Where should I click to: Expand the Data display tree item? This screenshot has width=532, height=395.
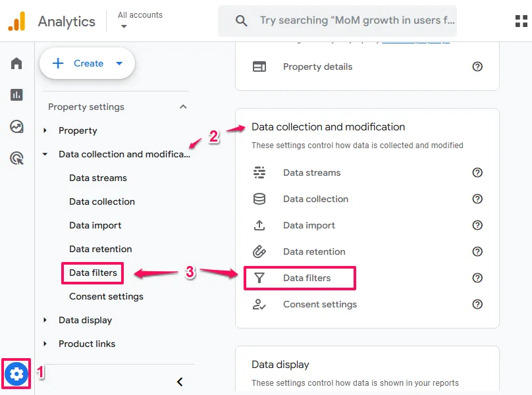pyautogui.click(x=45, y=320)
